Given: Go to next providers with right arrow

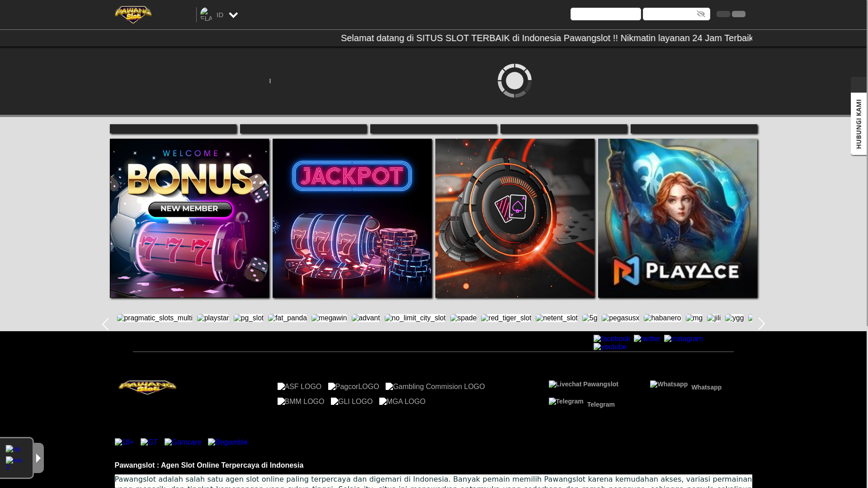Looking at the screenshot, I should pyautogui.click(x=761, y=324).
